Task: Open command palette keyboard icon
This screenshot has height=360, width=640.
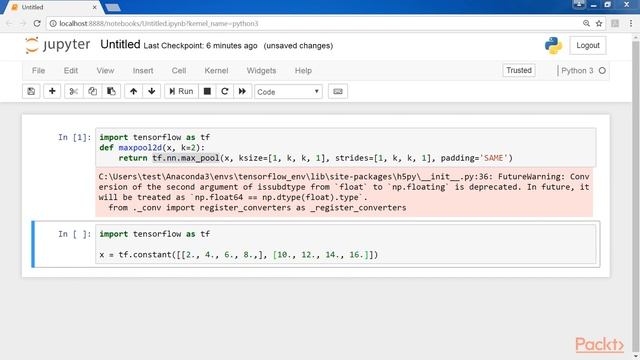Action: [x=338, y=91]
